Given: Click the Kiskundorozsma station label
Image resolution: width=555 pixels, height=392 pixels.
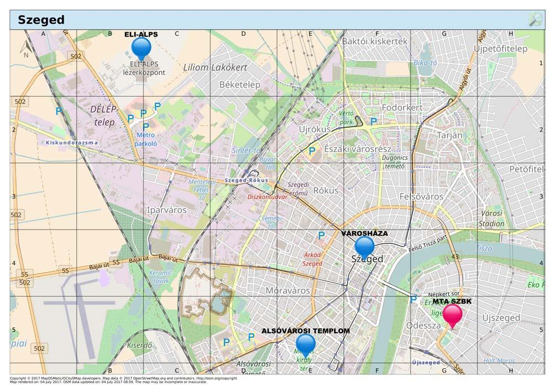Looking at the screenshot, I should point(72,142).
